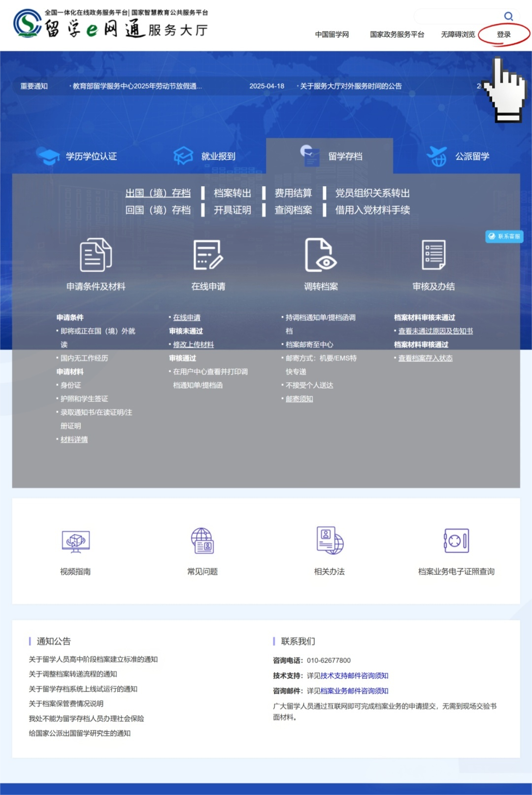Viewport: 532px width, 795px height.
Task: Open the 出国（境）存档 submenu link
Action: point(158,193)
